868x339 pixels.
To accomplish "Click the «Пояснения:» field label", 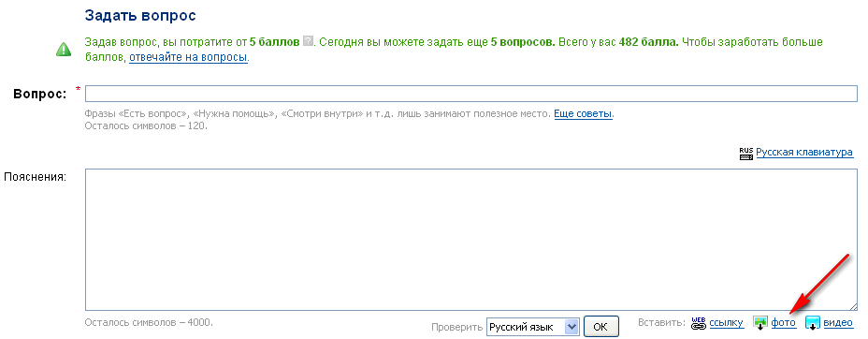I will pyautogui.click(x=36, y=177).
